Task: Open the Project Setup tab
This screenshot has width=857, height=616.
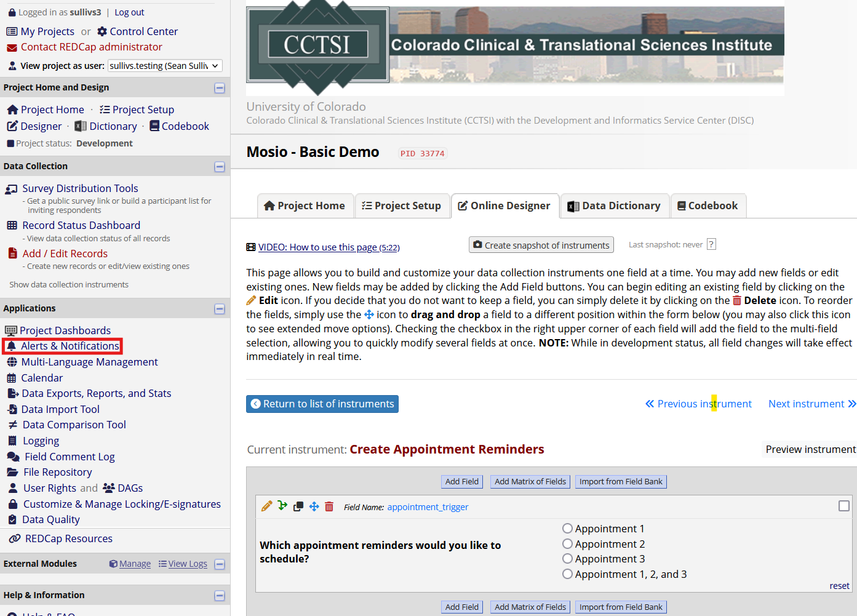Action: [x=402, y=206]
